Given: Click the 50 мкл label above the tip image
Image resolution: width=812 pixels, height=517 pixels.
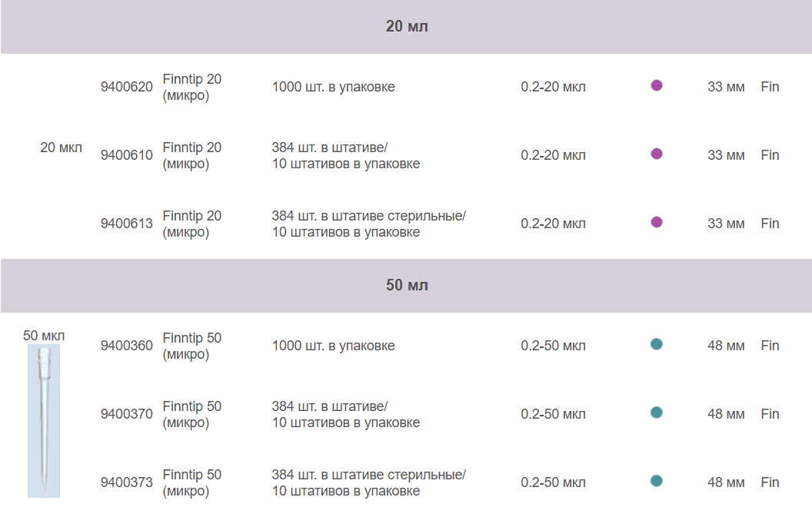Looking at the screenshot, I should coord(44,336).
